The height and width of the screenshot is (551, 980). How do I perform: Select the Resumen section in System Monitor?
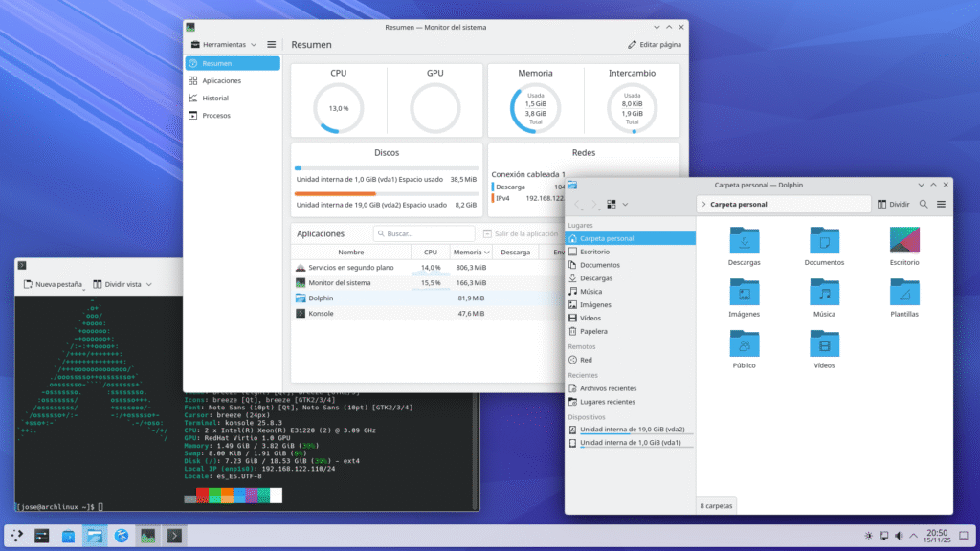pos(218,63)
